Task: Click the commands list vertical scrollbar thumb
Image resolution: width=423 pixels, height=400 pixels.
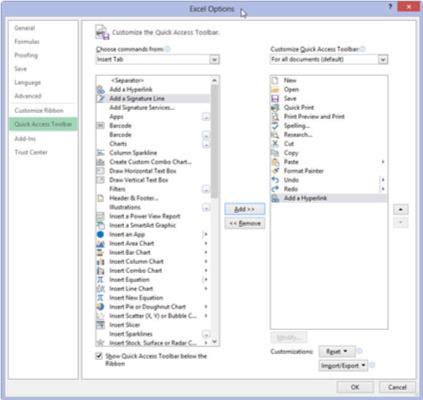Action: click(x=214, y=141)
